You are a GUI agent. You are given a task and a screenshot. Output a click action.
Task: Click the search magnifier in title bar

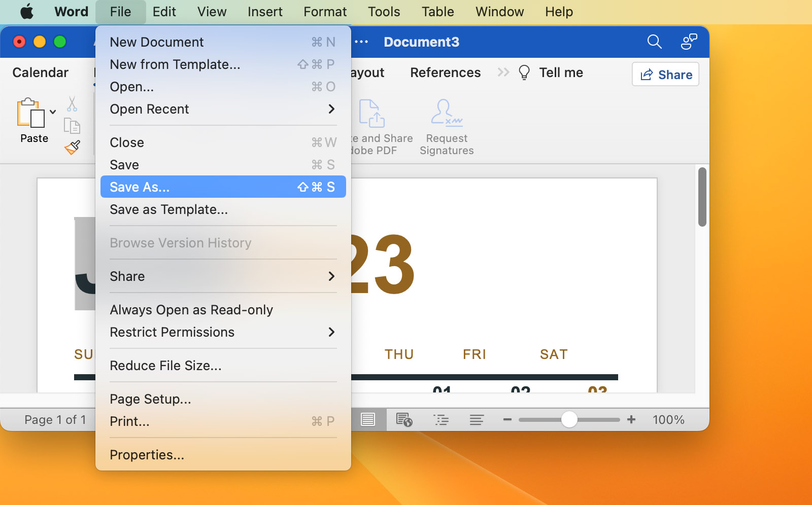pyautogui.click(x=655, y=42)
